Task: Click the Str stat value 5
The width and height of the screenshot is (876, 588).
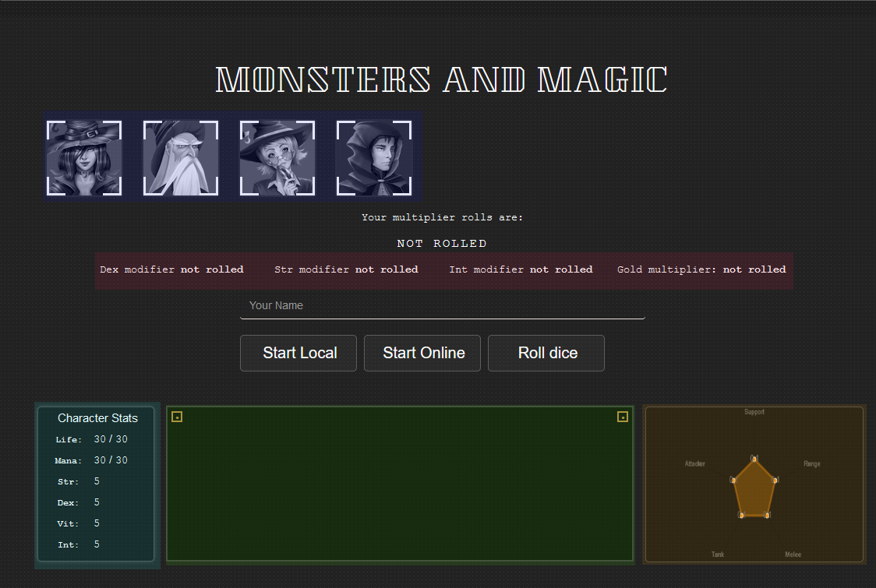Action: click(x=97, y=481)
